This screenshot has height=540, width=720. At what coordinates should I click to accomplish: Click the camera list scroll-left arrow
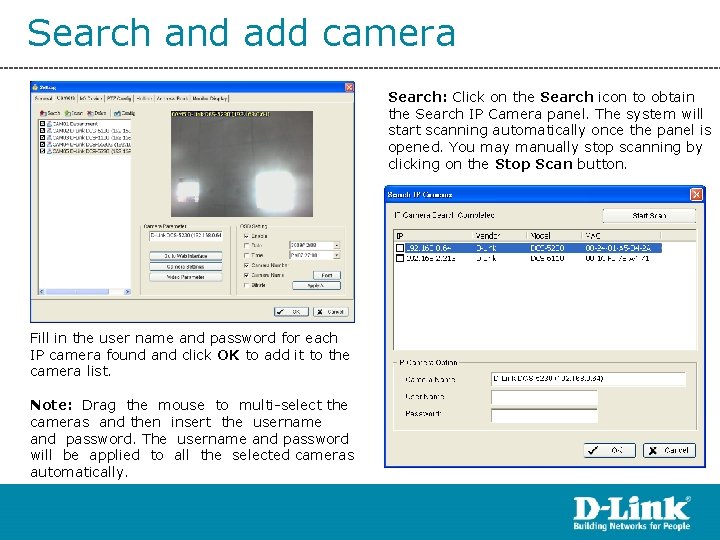(x=42, y=292)
